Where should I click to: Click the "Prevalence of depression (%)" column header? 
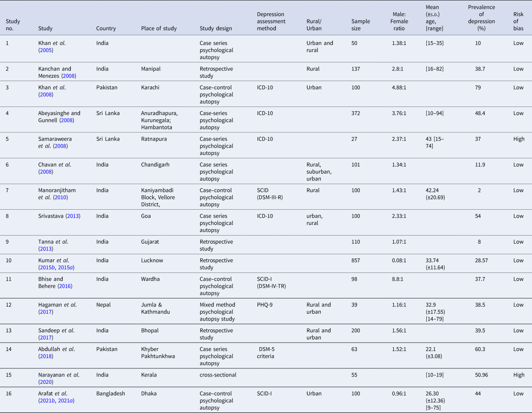pyautogui.click(x=481, y=18)
